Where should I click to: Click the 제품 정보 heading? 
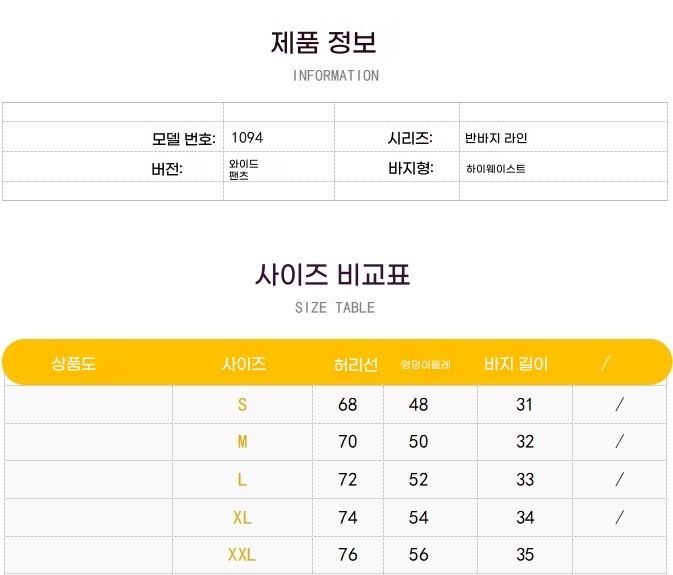point(324,42)
